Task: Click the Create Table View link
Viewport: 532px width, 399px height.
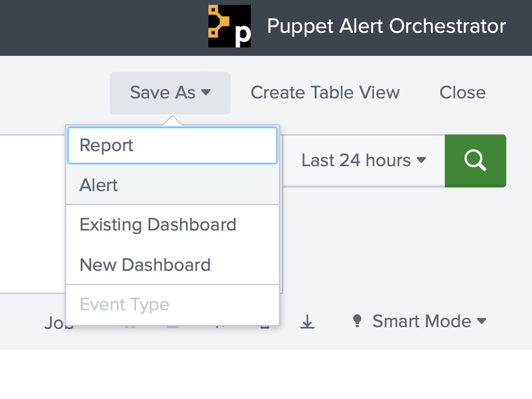Action: pos(325,93)
